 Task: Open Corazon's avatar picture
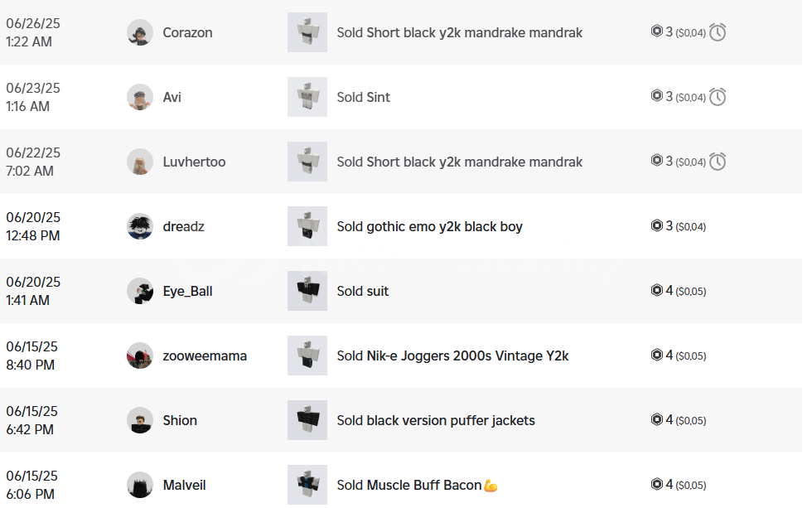(x=140, y=32)
